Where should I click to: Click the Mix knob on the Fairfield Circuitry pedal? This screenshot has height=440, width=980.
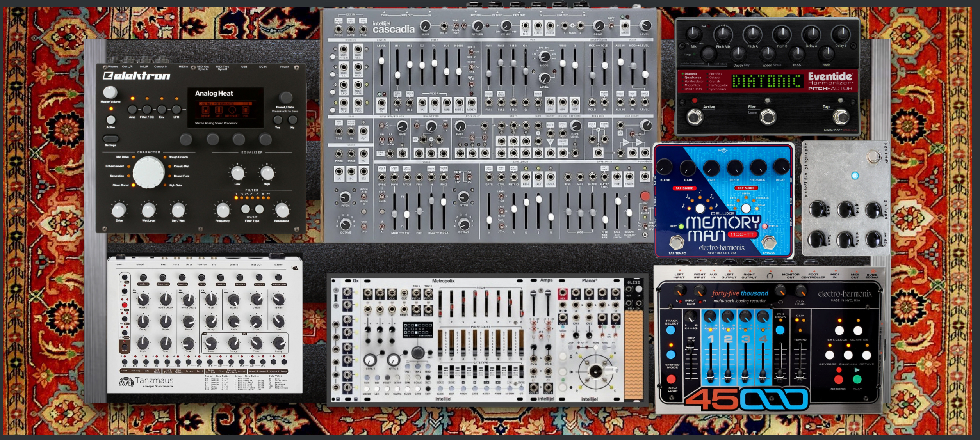pyautogui.click(x=845, y=210)
